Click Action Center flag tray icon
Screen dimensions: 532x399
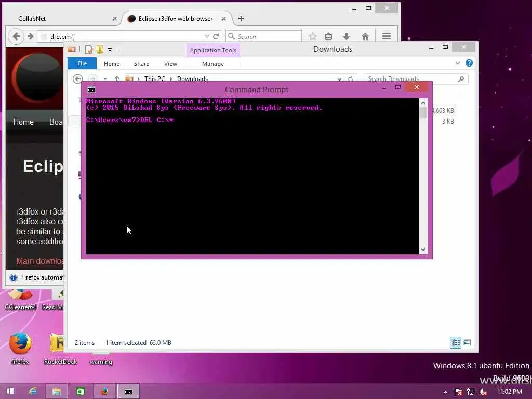click(458, 392)
